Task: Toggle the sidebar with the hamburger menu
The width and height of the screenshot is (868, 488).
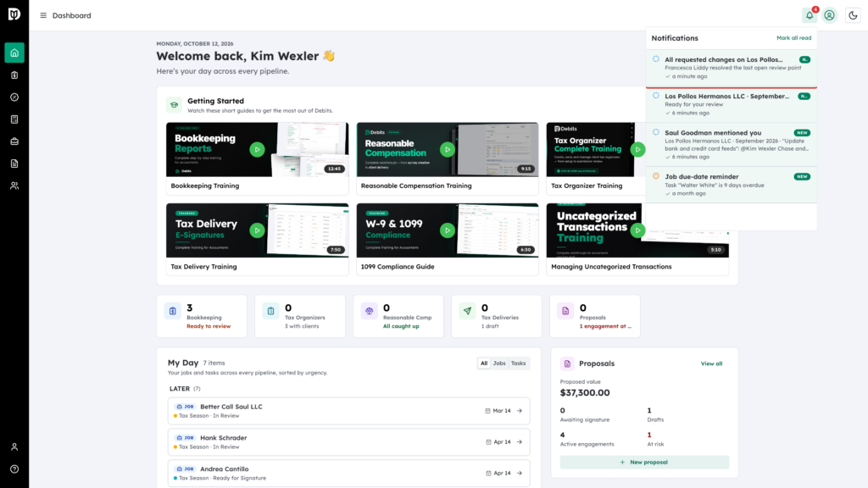Action: [43, 15]
